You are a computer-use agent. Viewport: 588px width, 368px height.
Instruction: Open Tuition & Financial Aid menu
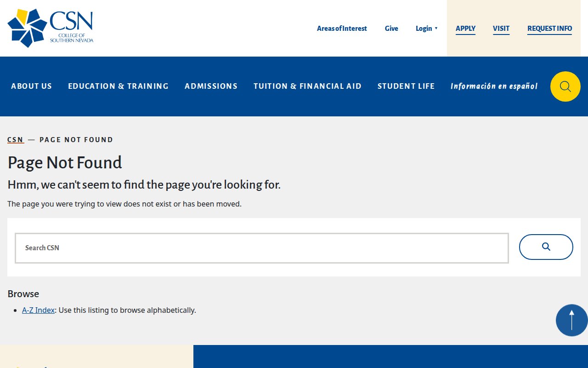[307, 86]
